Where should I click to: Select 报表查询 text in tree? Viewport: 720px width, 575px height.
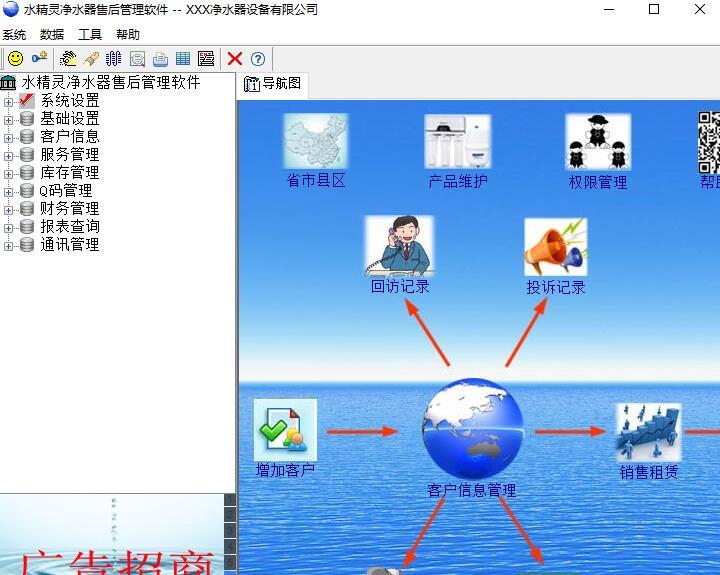coord(70,226)
